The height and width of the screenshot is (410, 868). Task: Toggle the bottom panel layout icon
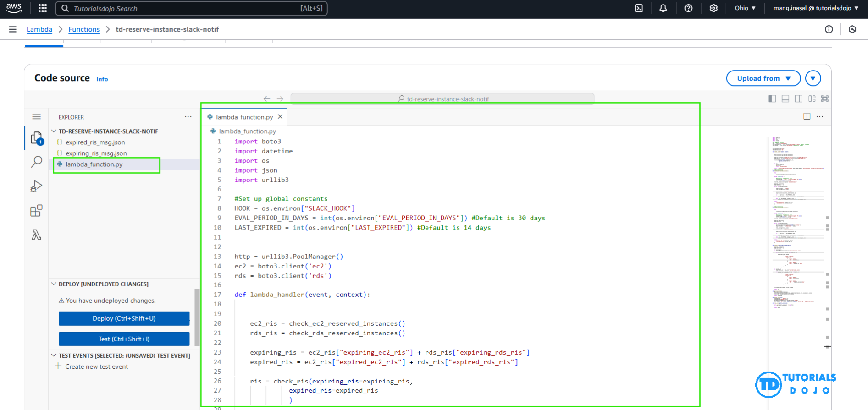pyautogui.click(x=785, y=98)
